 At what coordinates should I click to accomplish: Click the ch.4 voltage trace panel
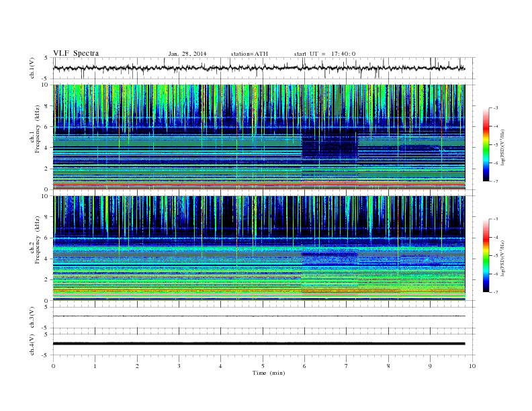(x=264, y=345)
